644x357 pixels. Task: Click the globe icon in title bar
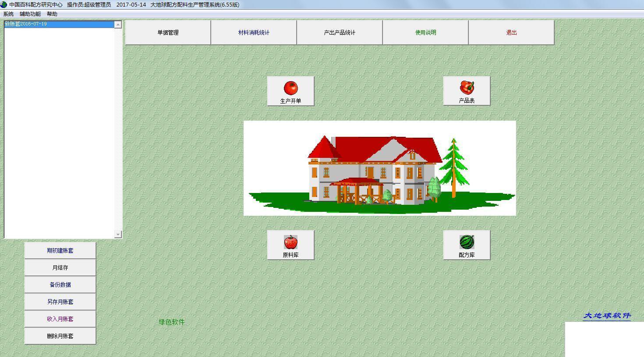point(4,4)
